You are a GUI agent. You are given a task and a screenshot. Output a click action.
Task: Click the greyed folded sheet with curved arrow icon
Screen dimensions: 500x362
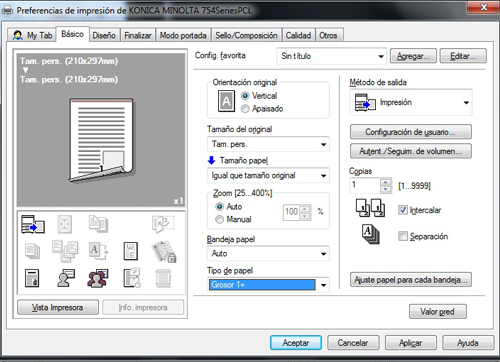[x=163, y=224]
